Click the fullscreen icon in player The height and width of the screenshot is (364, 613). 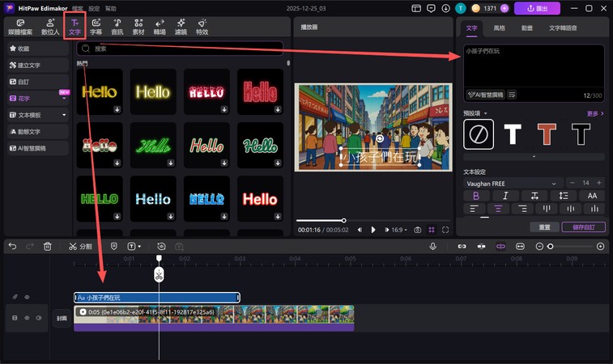tap(445, 230)
